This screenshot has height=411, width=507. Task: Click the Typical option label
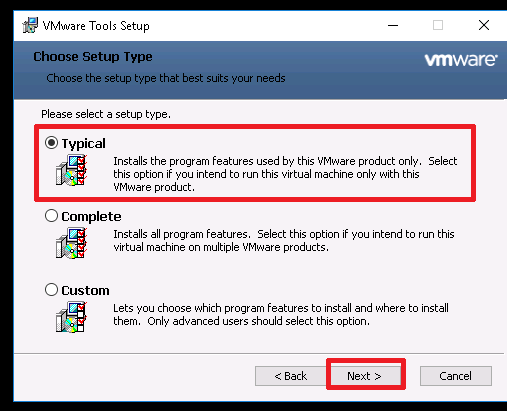pyautogui.click(x=84, y=144)
